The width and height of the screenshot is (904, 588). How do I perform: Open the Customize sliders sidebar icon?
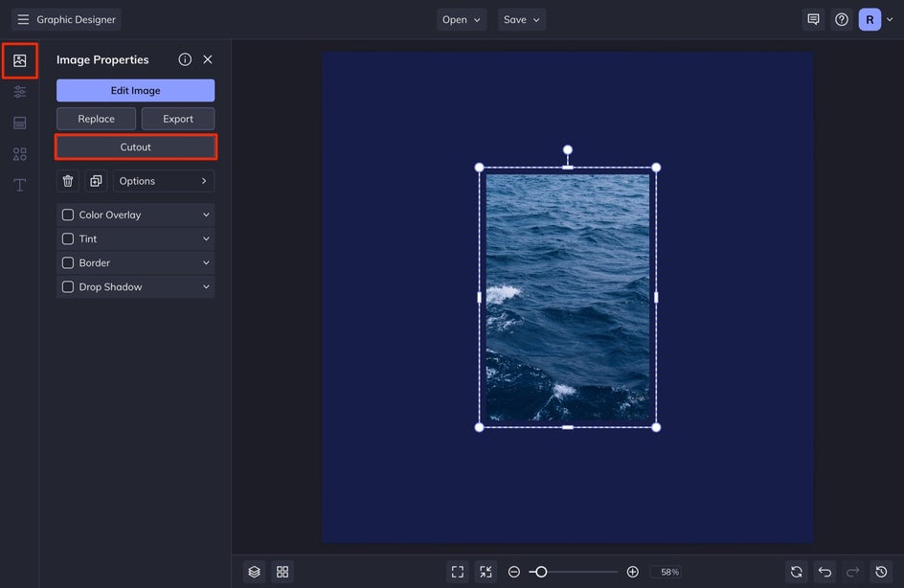point(19,92)
